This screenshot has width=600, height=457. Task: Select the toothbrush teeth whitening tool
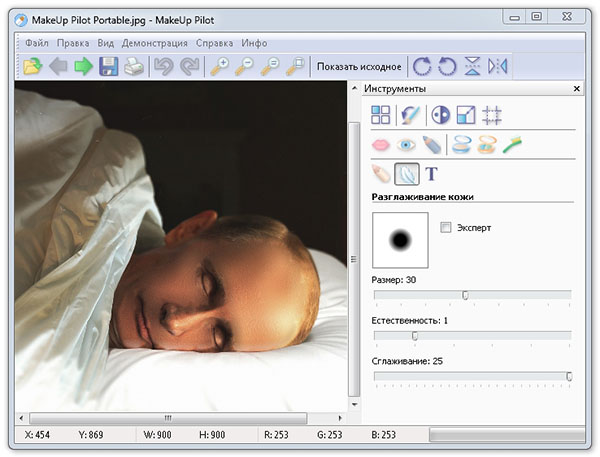click(512, 145)
